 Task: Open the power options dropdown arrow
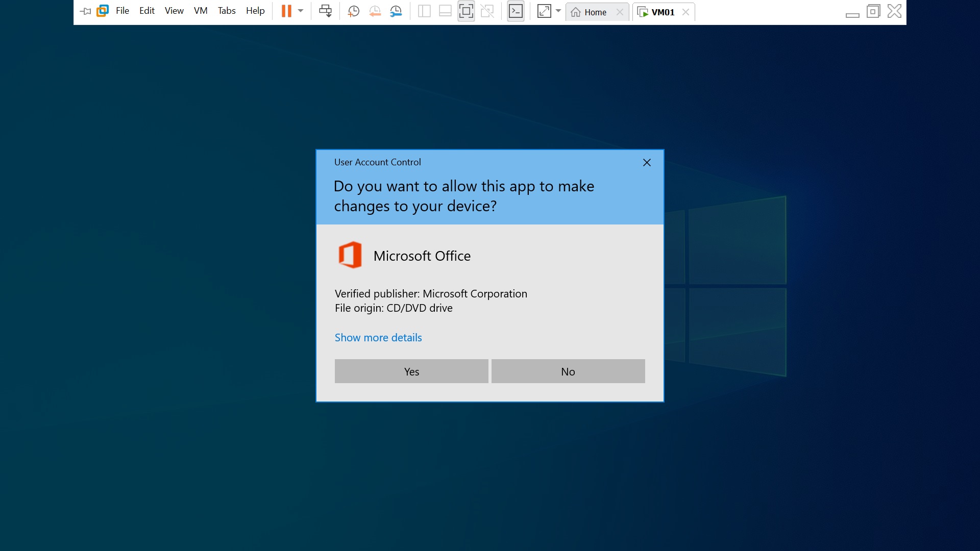(301, 11)
